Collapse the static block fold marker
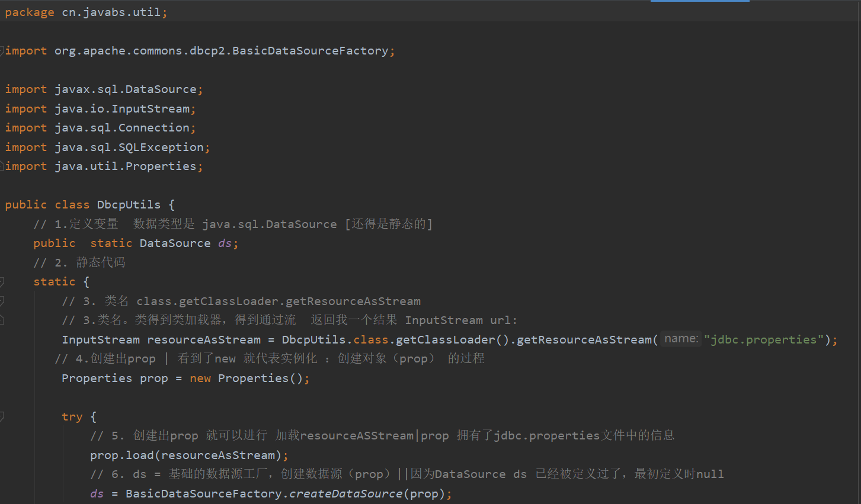This screenshot has width=861, height=504. tap(2, 282)
